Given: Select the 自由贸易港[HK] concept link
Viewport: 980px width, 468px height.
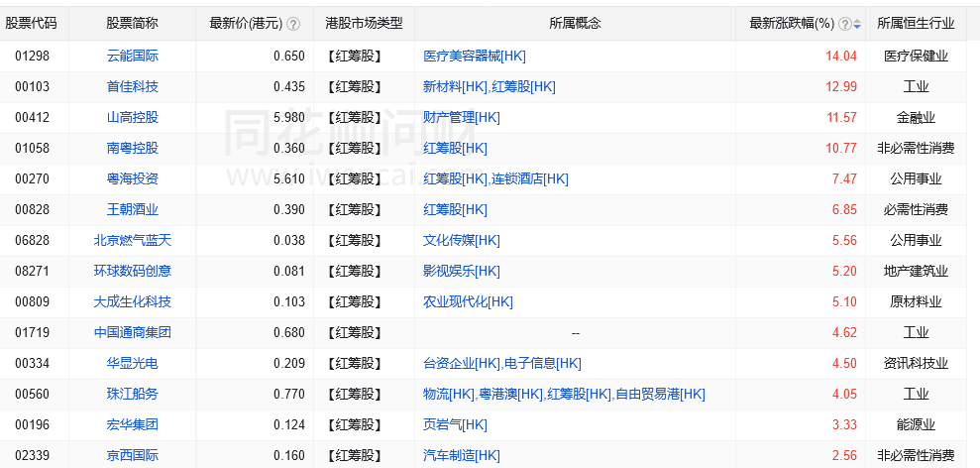Looking at the screenshot, I should coord(660,394).
